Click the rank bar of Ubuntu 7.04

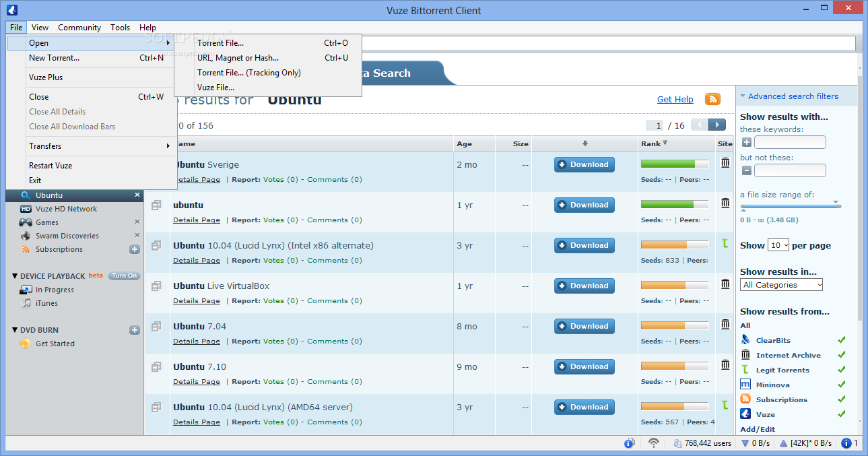pos(675,325)
